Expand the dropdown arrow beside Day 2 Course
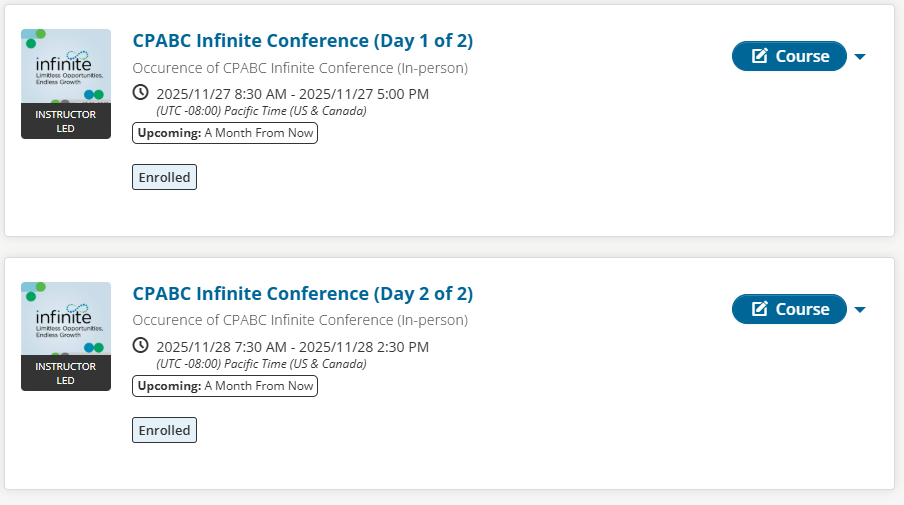This screenshot has height=505, width=904. (860, 310)
